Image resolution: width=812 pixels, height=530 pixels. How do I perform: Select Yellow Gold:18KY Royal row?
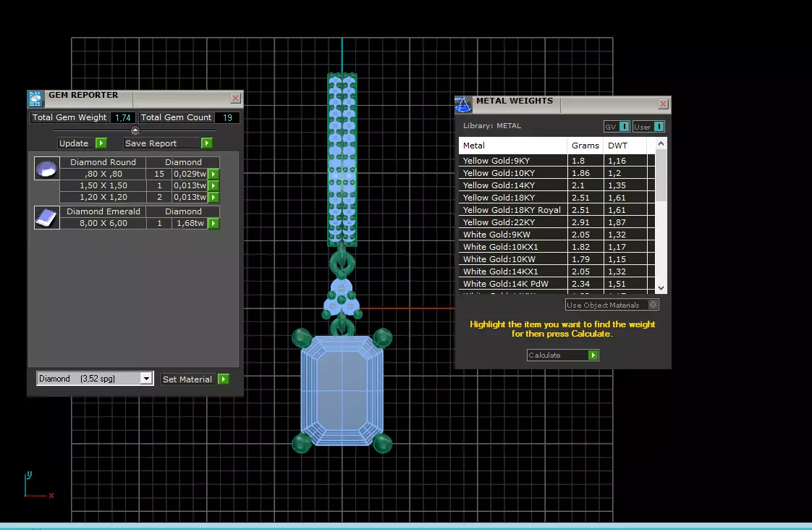coord(557,210)
